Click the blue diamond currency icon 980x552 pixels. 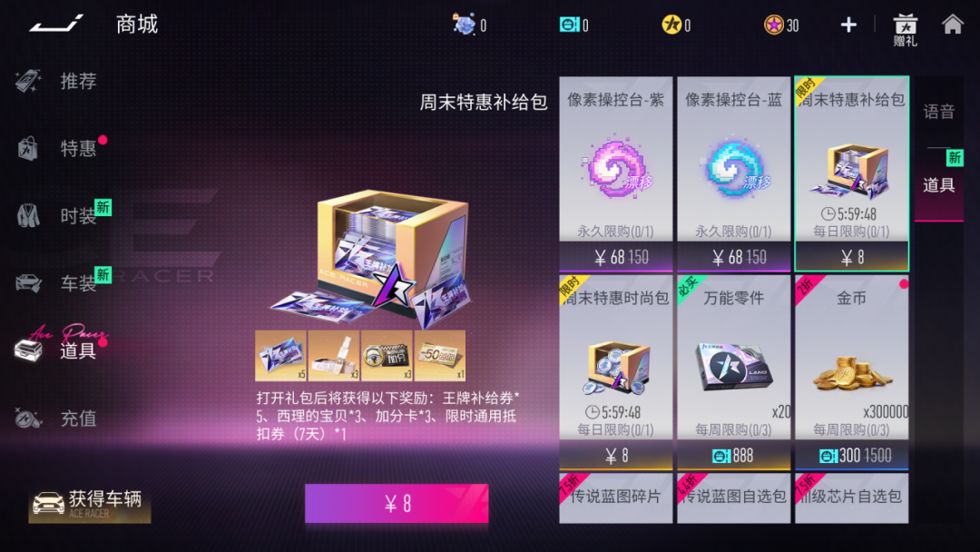pyautogui.click(x=464, y=25)
